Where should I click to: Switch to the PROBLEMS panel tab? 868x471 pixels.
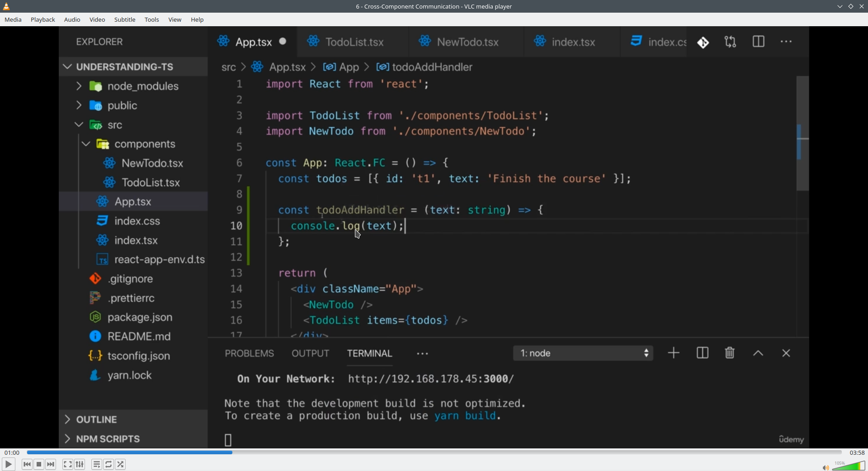point(250,354)
